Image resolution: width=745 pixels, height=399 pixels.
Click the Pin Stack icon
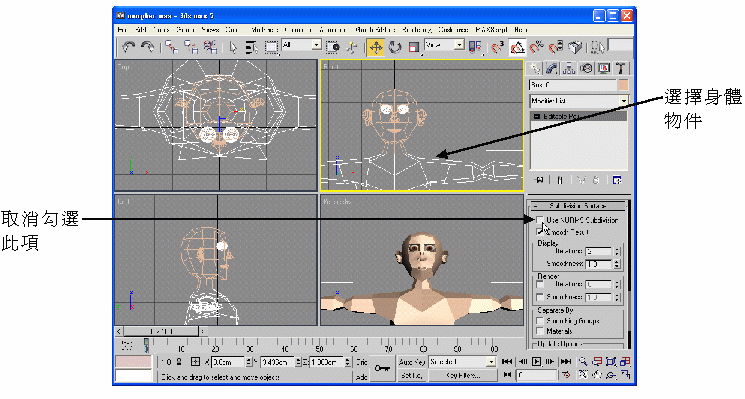(x=539, y=180)
